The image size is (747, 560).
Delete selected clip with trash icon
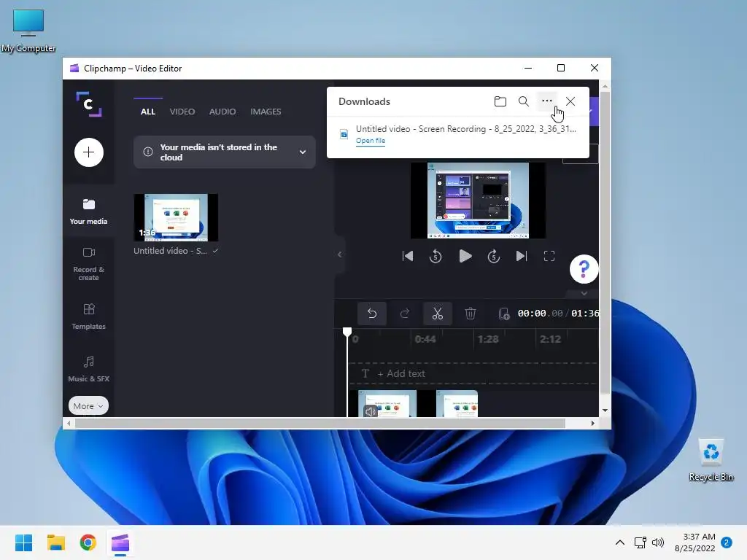click(471, 314)
